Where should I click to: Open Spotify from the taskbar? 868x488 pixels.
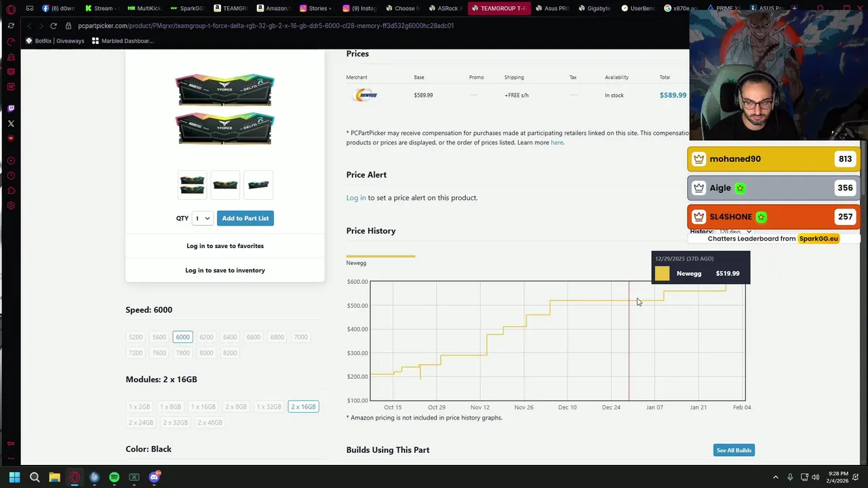[114, 477]
